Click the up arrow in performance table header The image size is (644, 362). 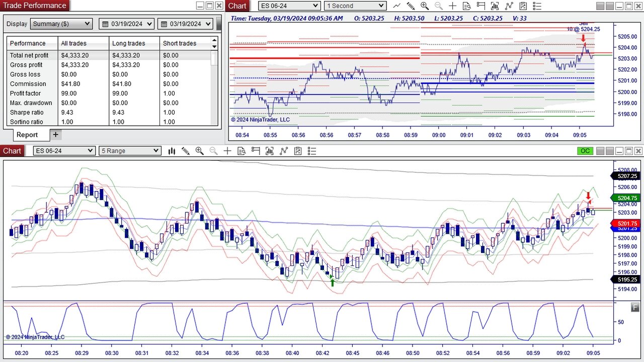point(214,40)
